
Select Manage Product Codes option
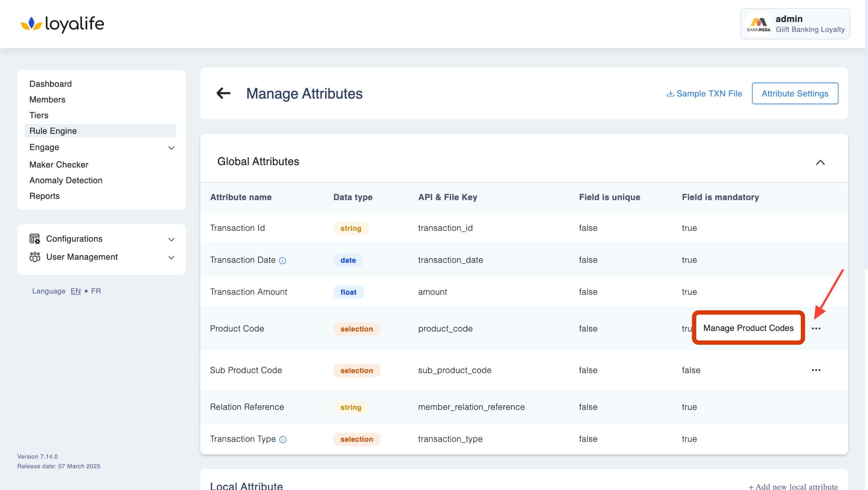point(748,328)
